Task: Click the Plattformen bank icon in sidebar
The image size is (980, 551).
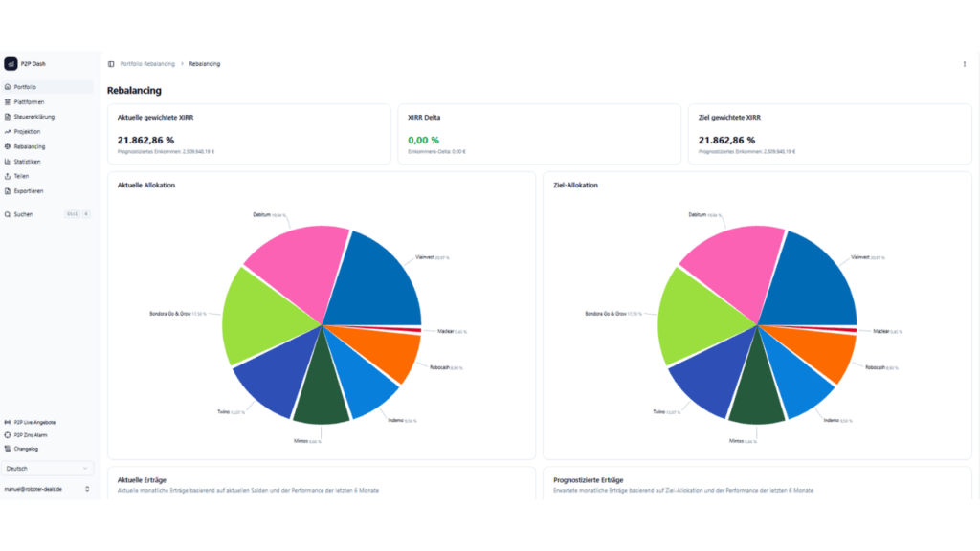Action: click(8, 101)
